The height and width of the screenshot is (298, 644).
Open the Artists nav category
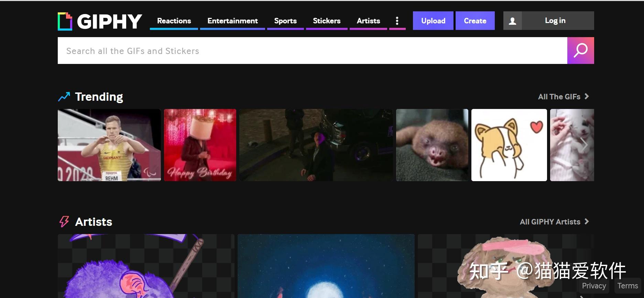(368, 21)
